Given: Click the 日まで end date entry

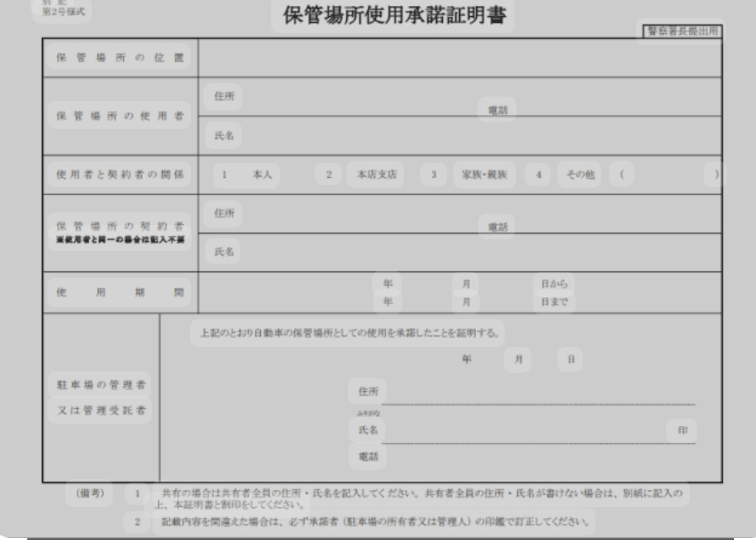Looking at the screenshot, I should (554, 301).
